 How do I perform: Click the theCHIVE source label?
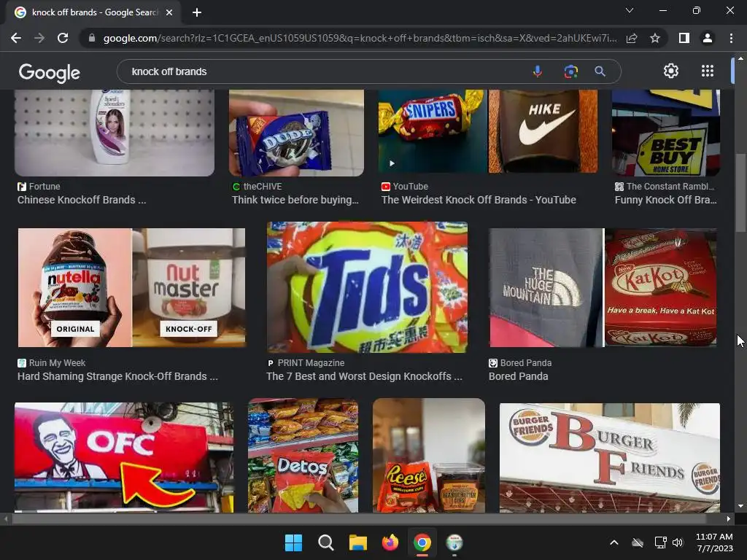(x=263, y=187)
